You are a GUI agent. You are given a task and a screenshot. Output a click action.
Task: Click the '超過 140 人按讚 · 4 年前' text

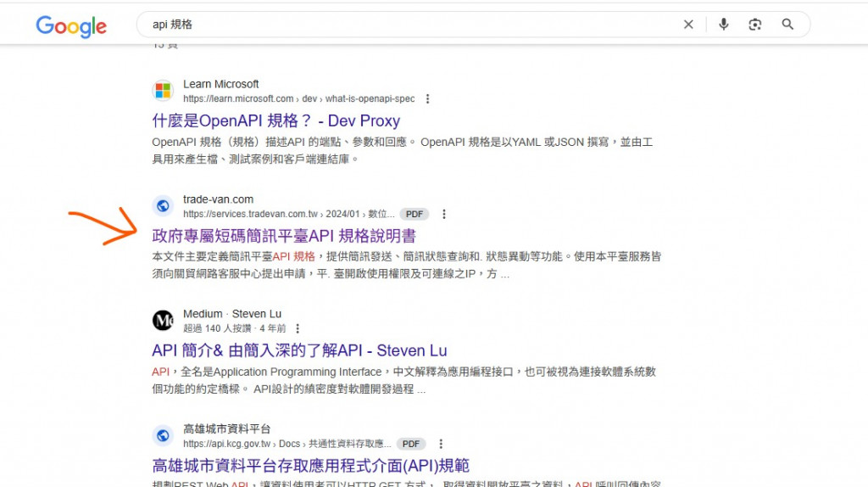point(235,328)
